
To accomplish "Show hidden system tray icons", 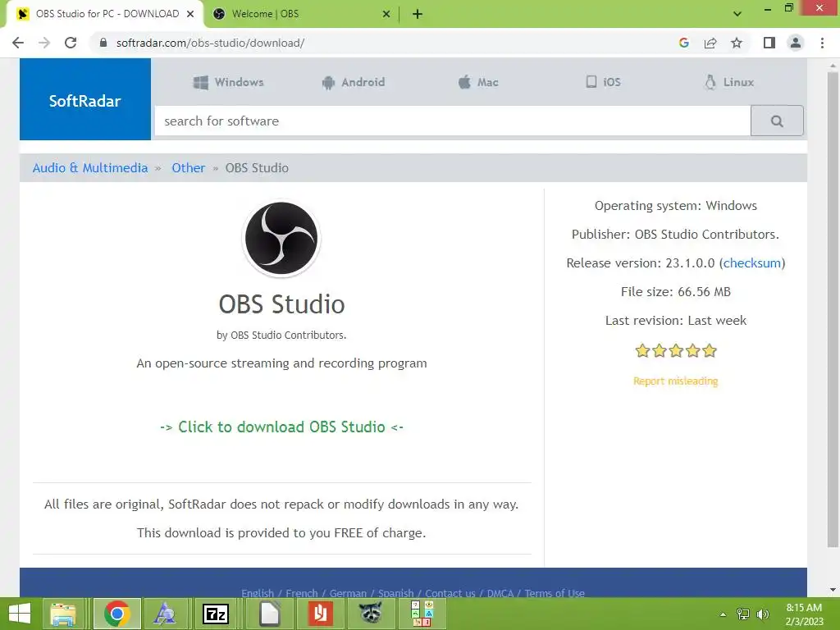I will coord(723,614).
